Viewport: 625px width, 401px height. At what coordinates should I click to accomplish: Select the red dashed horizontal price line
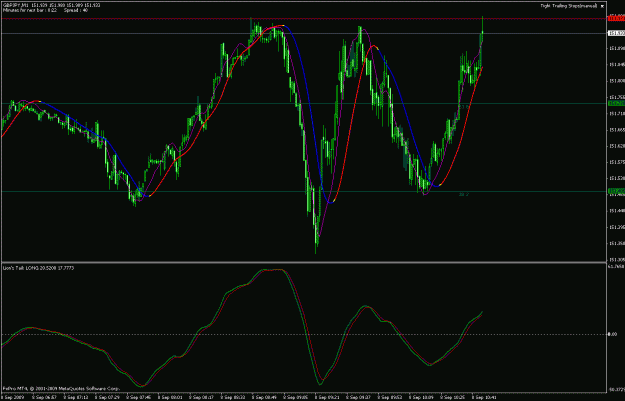(304, 19)
